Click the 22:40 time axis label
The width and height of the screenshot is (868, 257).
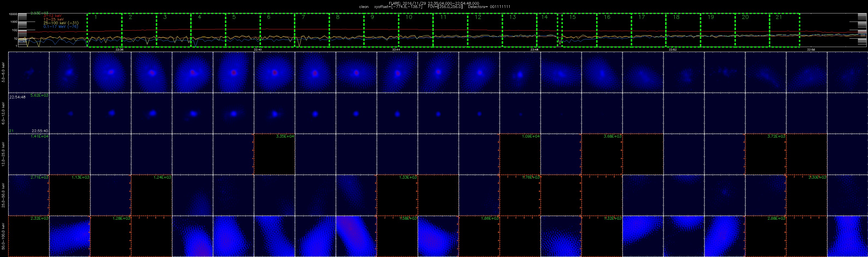click(x=258, y=50)
